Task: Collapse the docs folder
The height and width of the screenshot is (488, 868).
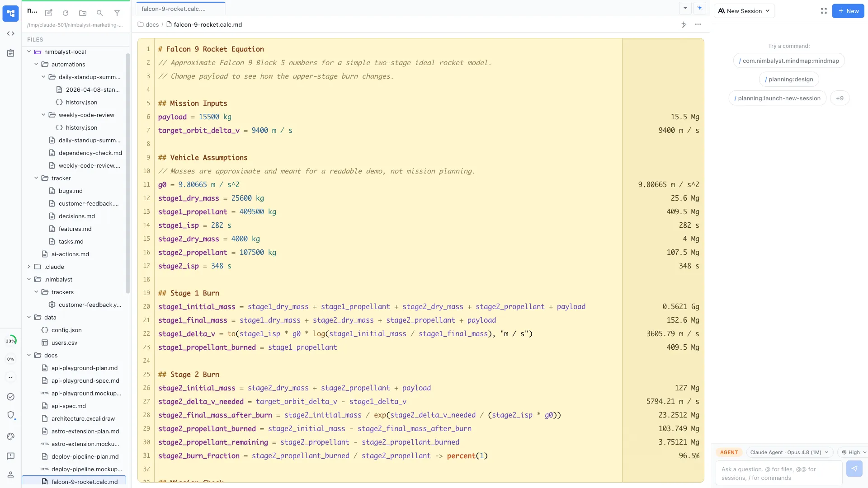Action: [x=29, y=355]
